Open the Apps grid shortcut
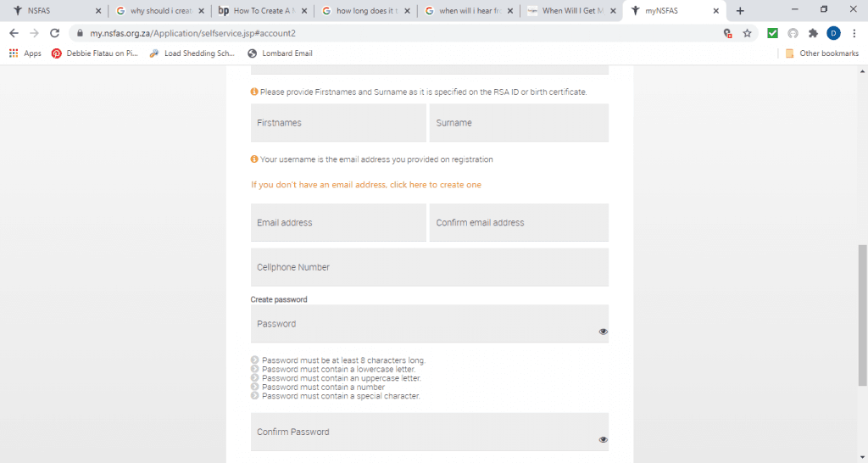 click(25, 53)
